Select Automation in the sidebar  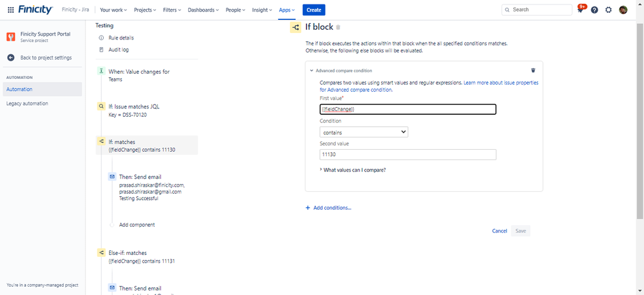coord(42,89)
